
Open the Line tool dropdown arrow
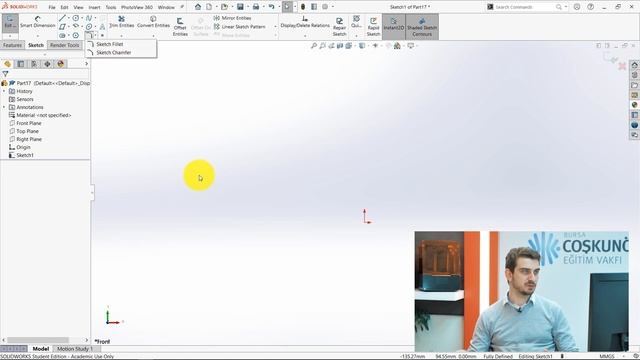click(69, 18)
